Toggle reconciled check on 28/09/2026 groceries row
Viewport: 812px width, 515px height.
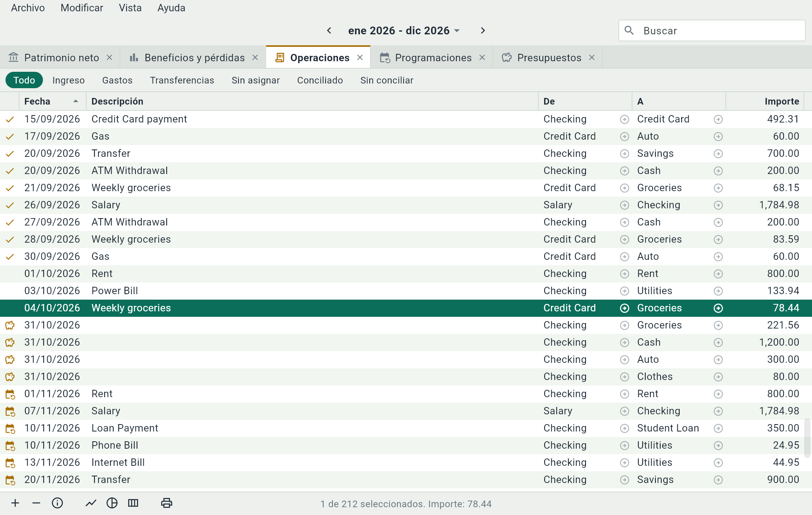10,240
